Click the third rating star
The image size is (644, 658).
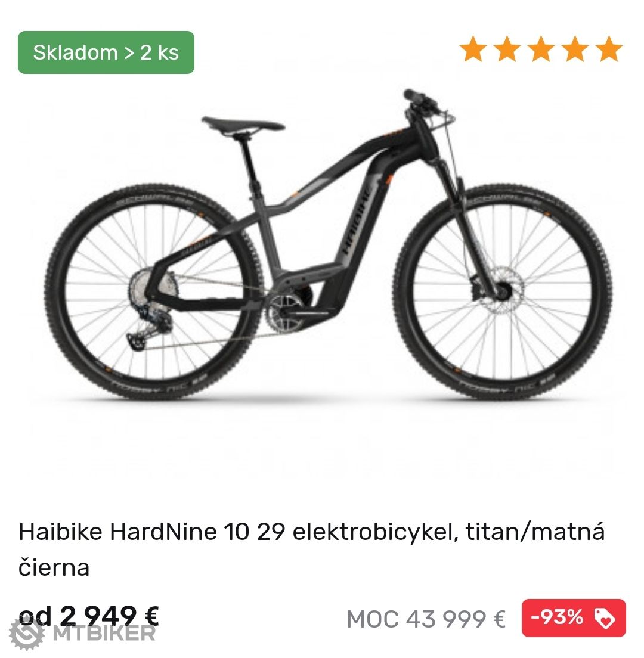pos(541,49)
